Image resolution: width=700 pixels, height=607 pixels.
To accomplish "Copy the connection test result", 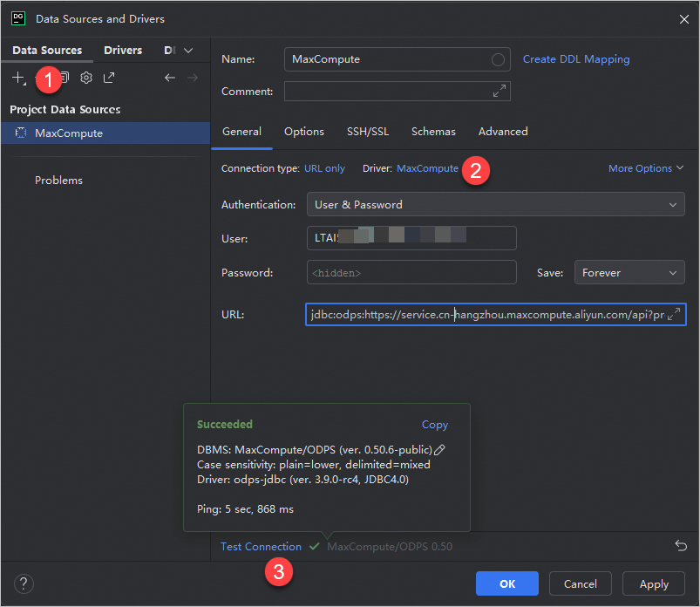I will [434, 425].
